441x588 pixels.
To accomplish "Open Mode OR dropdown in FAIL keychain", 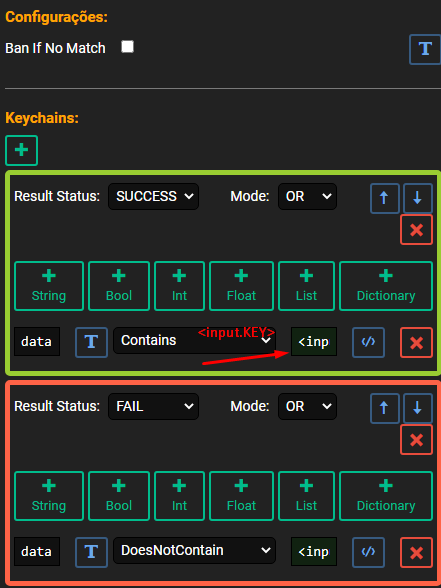I will click(307, 406).
